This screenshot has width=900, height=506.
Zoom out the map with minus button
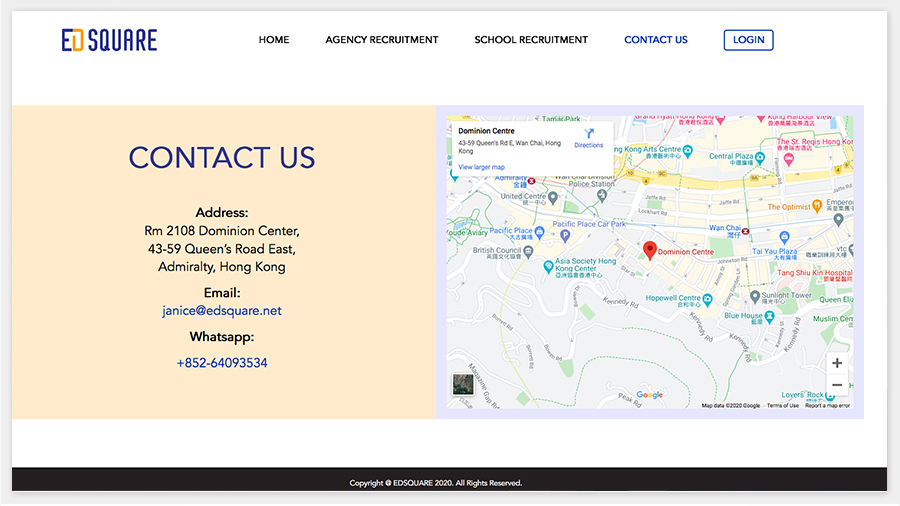(837, 385)
